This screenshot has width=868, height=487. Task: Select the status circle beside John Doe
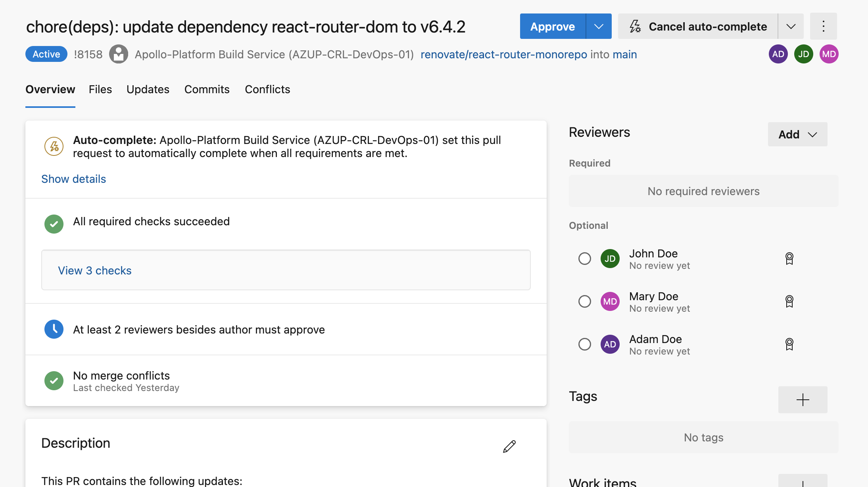click(584, 259)
